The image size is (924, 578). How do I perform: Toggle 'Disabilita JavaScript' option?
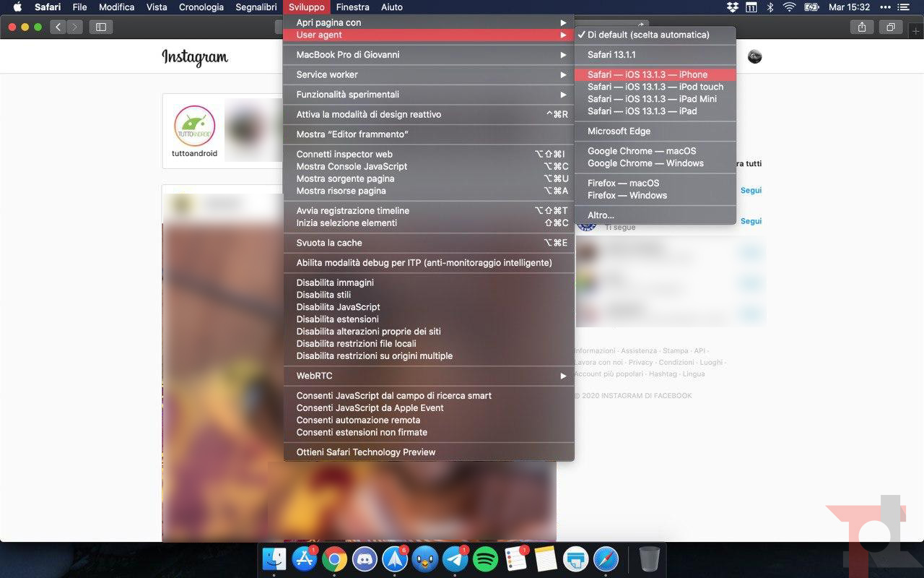[x=338, y=307]
